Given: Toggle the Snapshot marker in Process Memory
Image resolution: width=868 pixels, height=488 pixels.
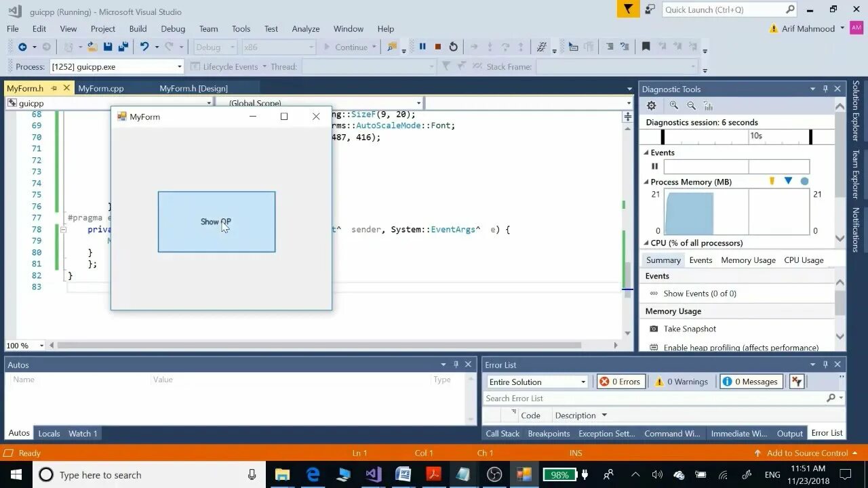Looking at the screenshot, I should [788, 181].
